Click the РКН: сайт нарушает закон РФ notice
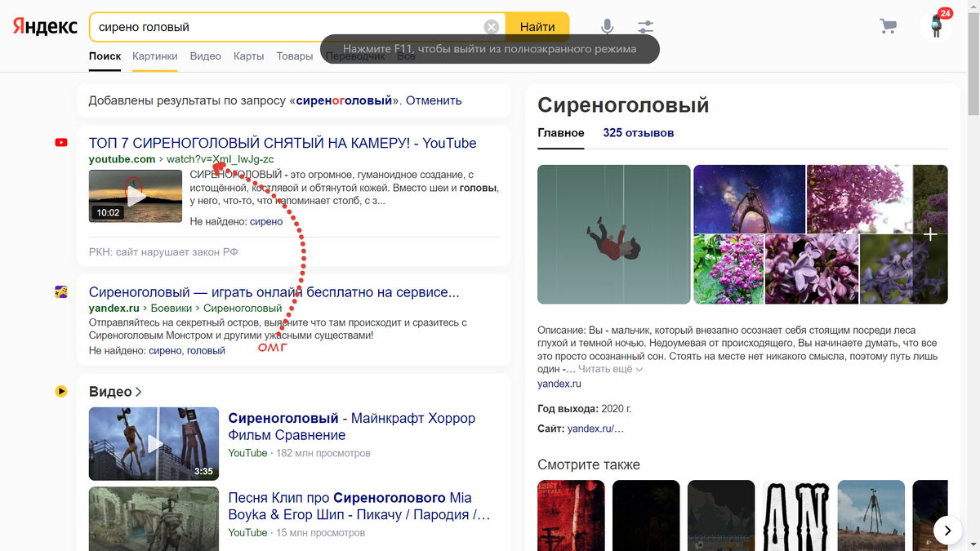This screenshot has width=980, height=551. (163, 252)
